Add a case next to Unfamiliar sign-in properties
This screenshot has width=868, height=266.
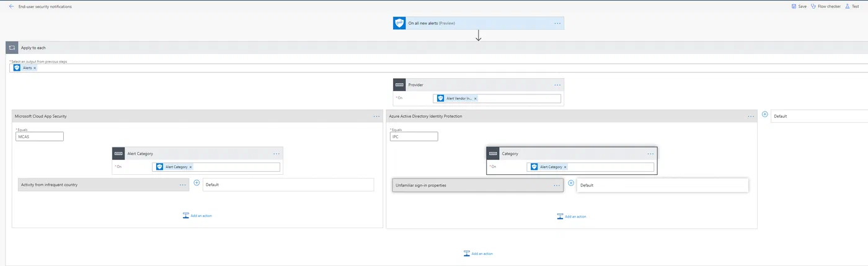(571, 183)
